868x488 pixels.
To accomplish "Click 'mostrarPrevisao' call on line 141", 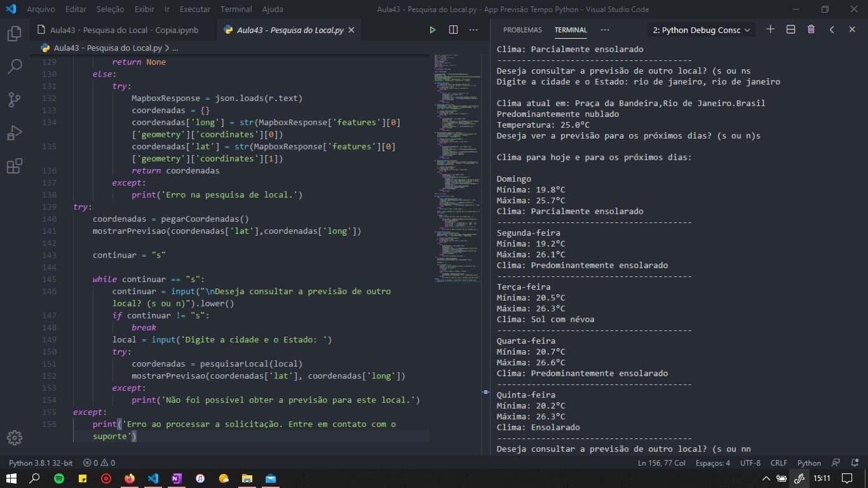I will point(130,231).
